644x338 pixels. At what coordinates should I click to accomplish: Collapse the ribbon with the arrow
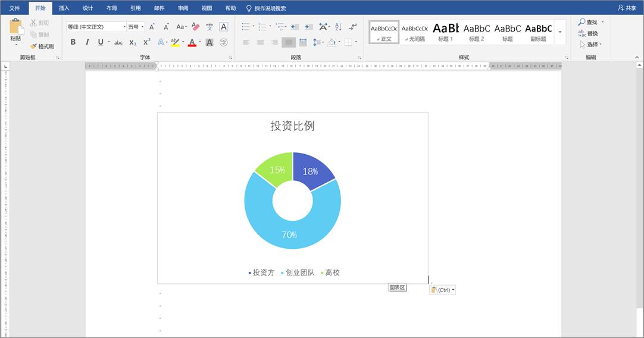coord(637,58)
